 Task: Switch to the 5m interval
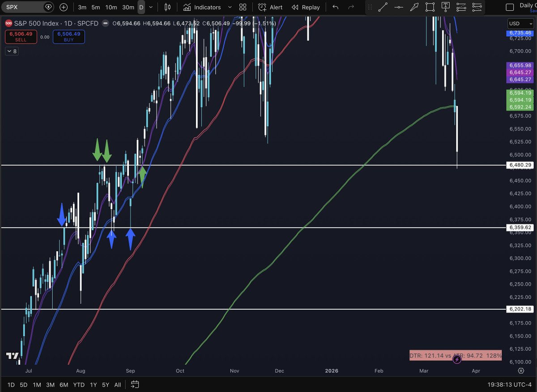[x=96, y=7]
